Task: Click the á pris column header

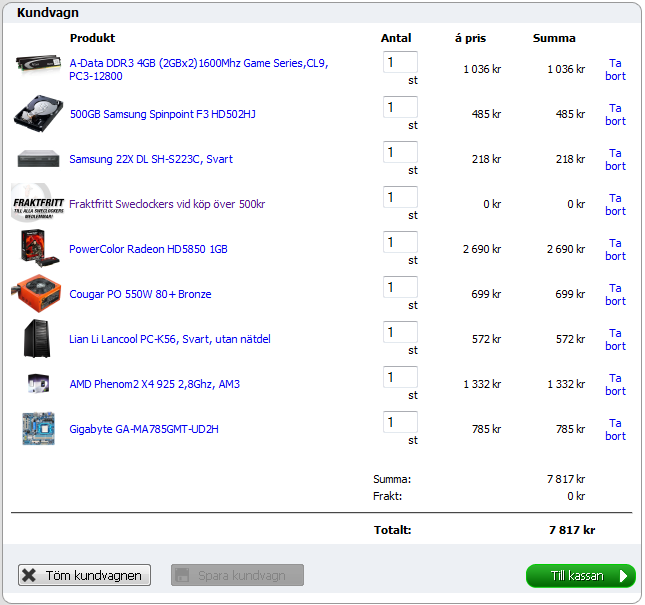Action: point(470,38)
